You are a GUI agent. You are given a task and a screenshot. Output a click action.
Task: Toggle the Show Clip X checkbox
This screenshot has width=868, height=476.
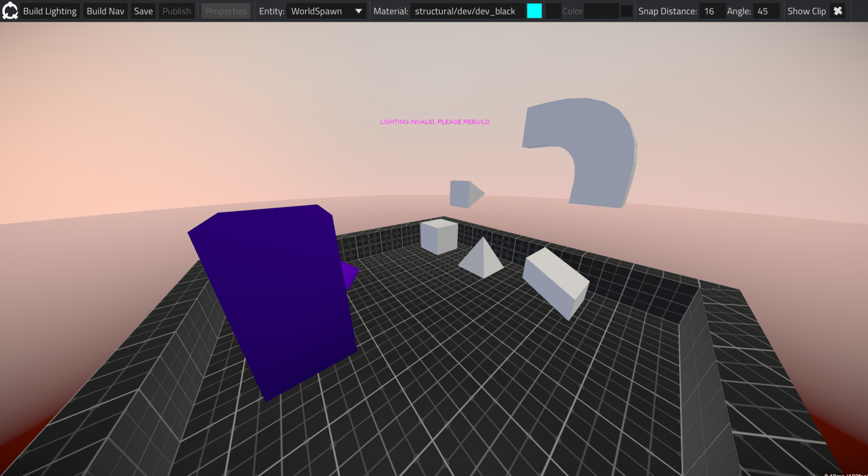pos(838,11)
